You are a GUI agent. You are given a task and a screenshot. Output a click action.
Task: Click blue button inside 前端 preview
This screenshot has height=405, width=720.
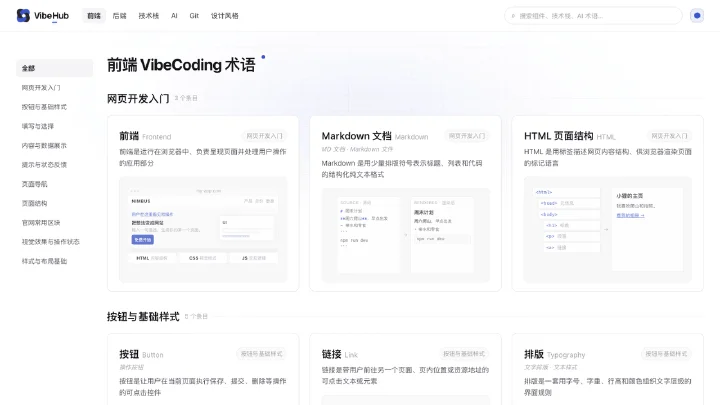point(143,240)
